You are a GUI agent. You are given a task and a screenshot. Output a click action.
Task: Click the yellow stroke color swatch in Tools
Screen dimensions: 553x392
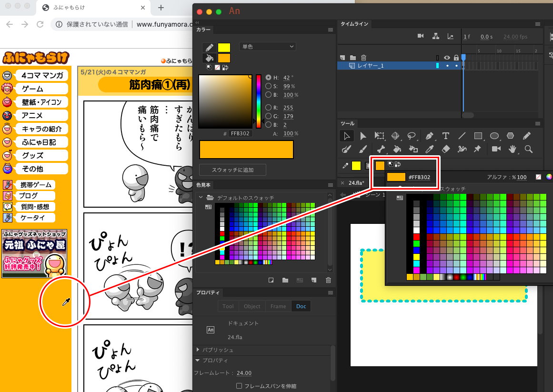point(356,165)
